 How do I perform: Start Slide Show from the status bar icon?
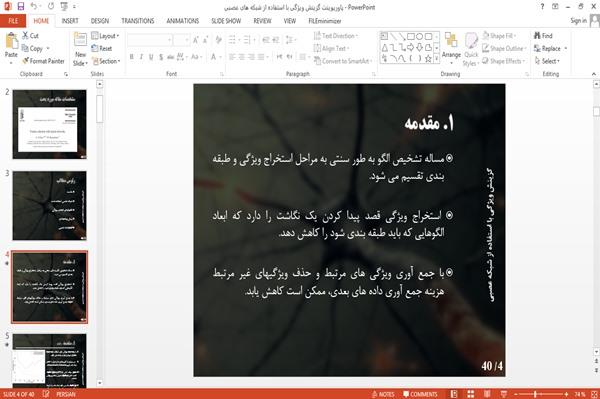pos(504,394)
